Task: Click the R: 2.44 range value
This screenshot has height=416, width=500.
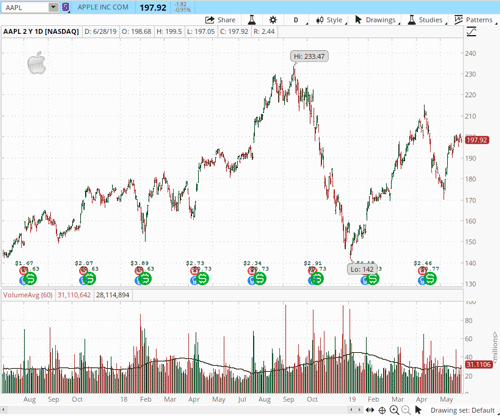Action: (x=264, y=32)
